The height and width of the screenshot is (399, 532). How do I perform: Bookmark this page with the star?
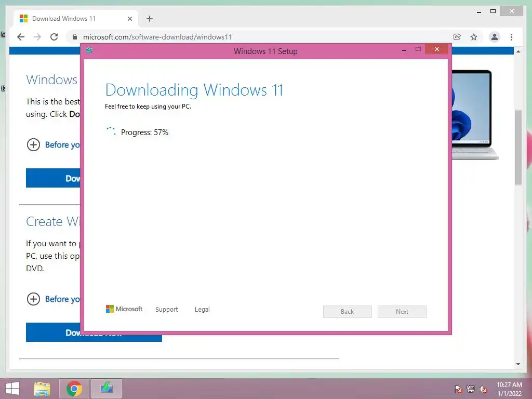pos(474,37)
